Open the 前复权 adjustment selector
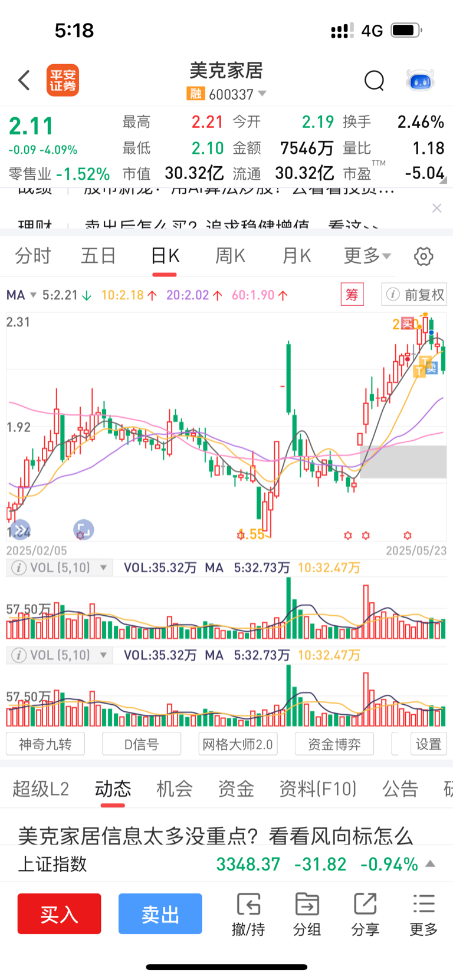Image resolution: width=453 pixels, height=980 pixels. point(414,295)
